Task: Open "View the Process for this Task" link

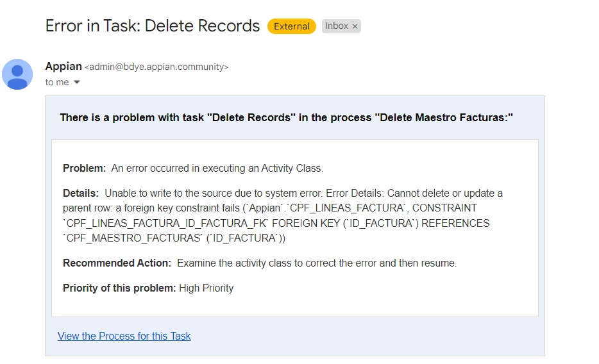Action: (124, 336)
